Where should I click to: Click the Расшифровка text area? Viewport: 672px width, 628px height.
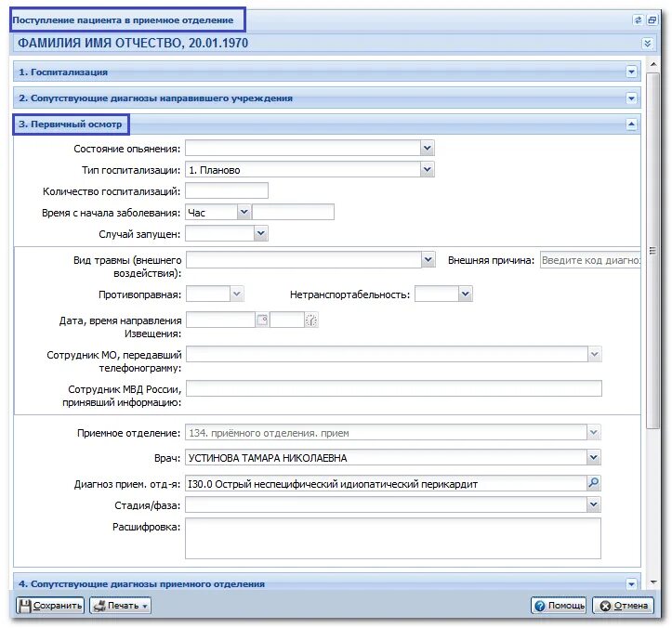coord(393,539)
